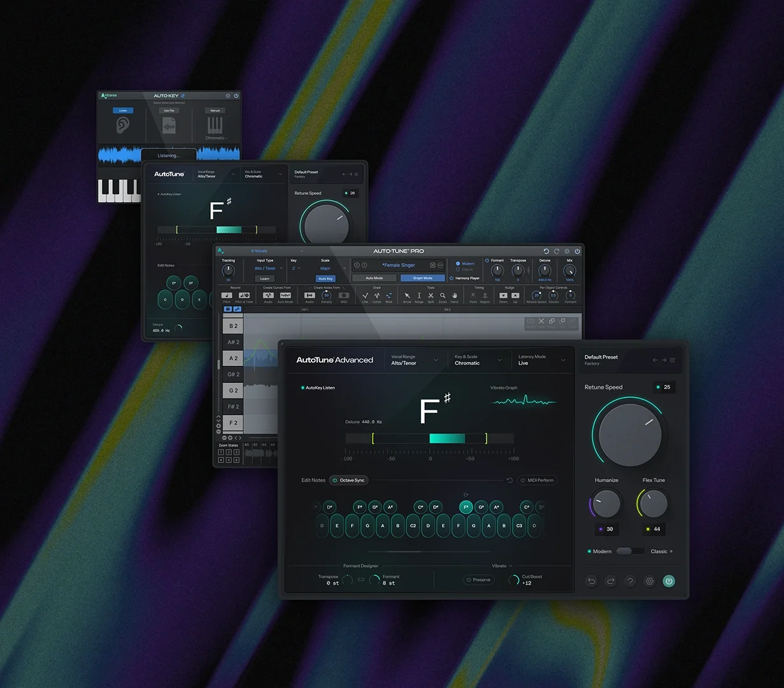Choose the Zoom magnifier tool
The width and height of the screenshot is (784, 688).
point(443,295)
